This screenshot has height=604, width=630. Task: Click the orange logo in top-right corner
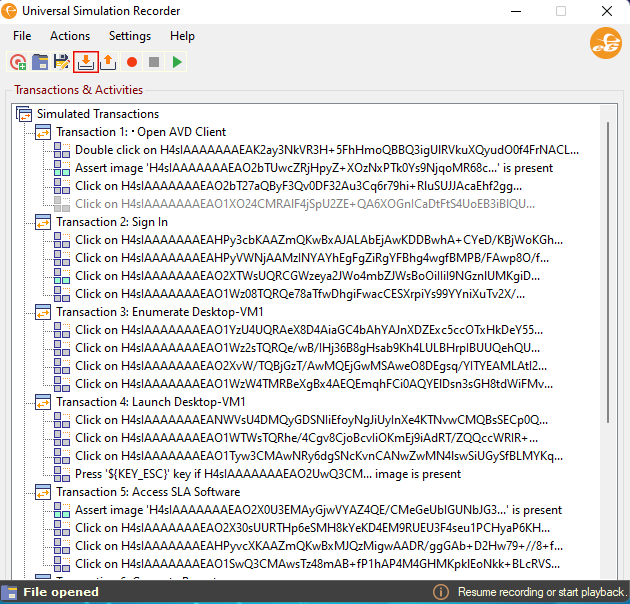(604, 44)
